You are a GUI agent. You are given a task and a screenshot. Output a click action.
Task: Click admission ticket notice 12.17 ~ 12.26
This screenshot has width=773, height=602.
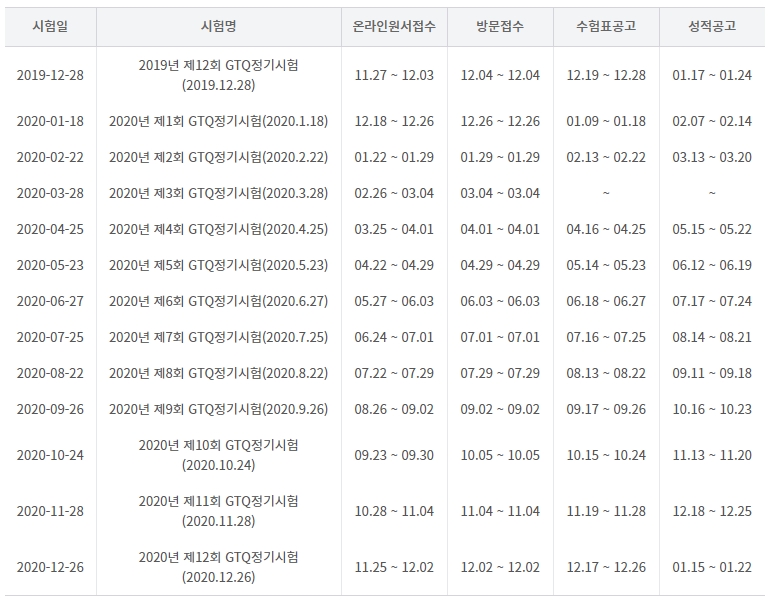[x=606, y=567]
